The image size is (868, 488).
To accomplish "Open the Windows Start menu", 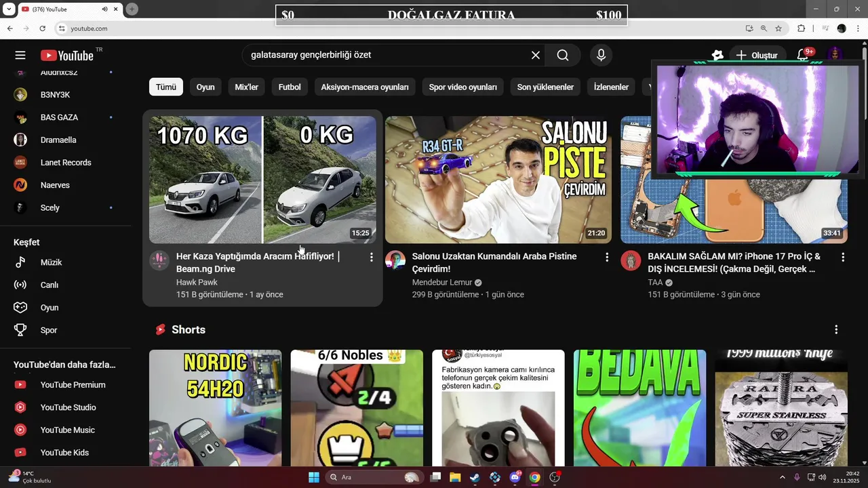I will pyautogui.click(x=314, y=477).
